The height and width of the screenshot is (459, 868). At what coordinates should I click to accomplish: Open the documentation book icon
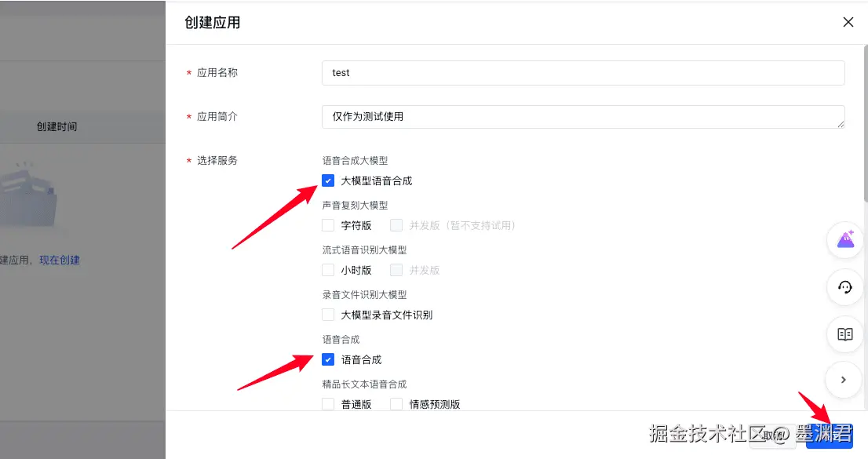point(844,334)
